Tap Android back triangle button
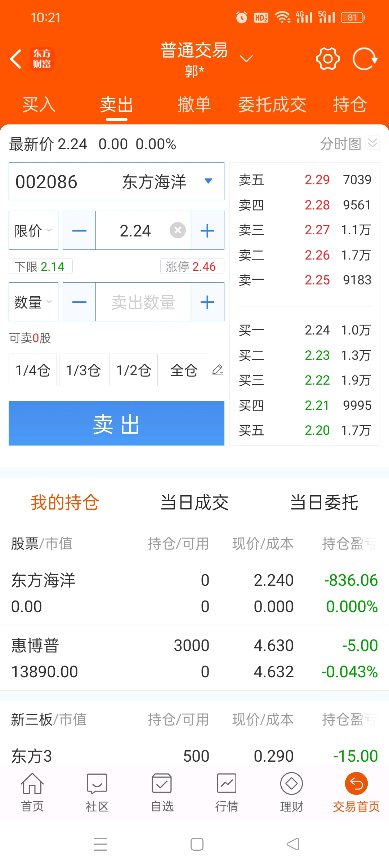The width and height of the screenshot is (389, 868). pos(293,844)
